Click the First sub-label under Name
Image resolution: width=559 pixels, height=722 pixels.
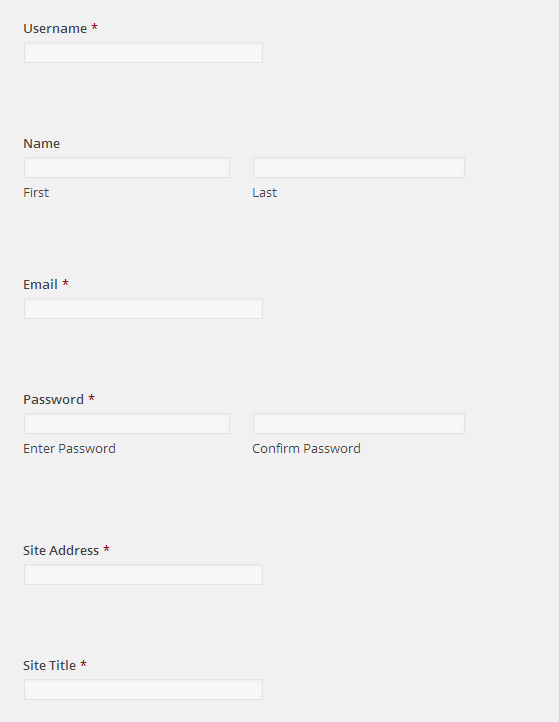point(36,192)
